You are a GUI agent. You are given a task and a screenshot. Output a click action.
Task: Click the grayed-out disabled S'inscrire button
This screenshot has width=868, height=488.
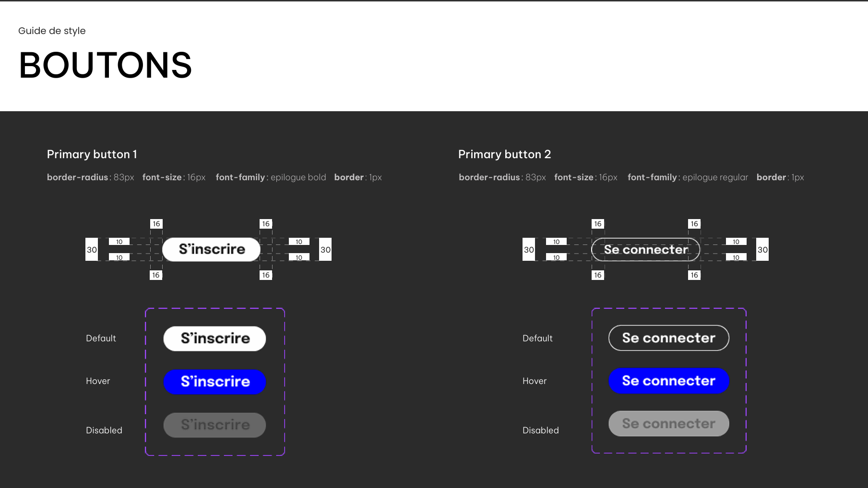coord(214,425)
